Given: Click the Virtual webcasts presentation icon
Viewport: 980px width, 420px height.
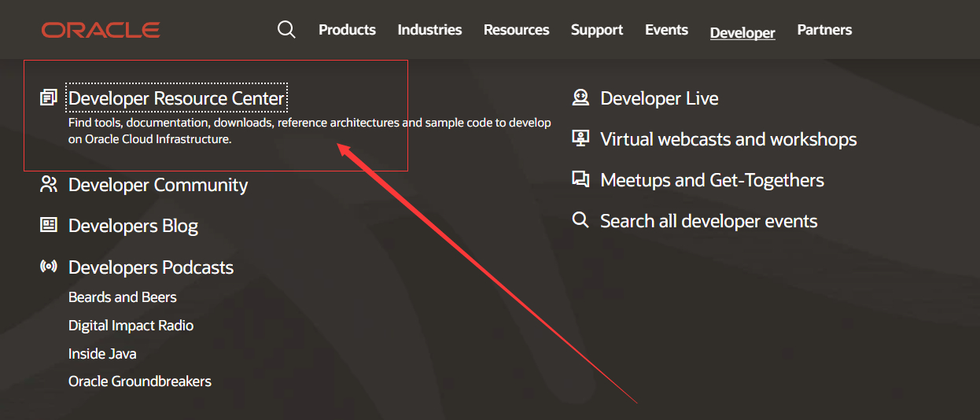Looking at the screenshot, I should [x=580, y=138].
